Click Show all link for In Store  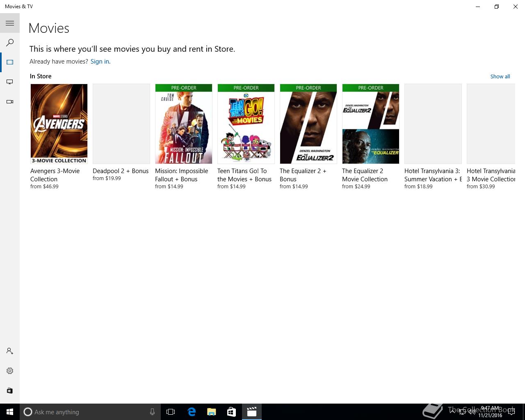click(500, 76)
